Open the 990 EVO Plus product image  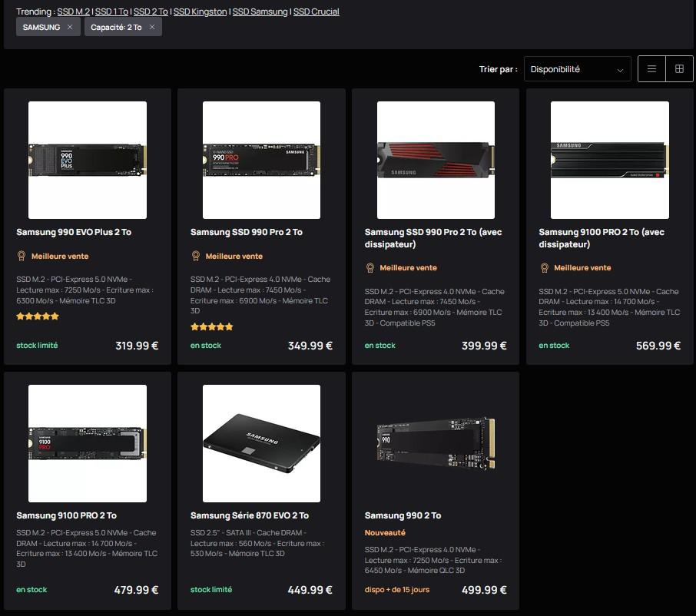pyautogui.click(x=88, y=160)
